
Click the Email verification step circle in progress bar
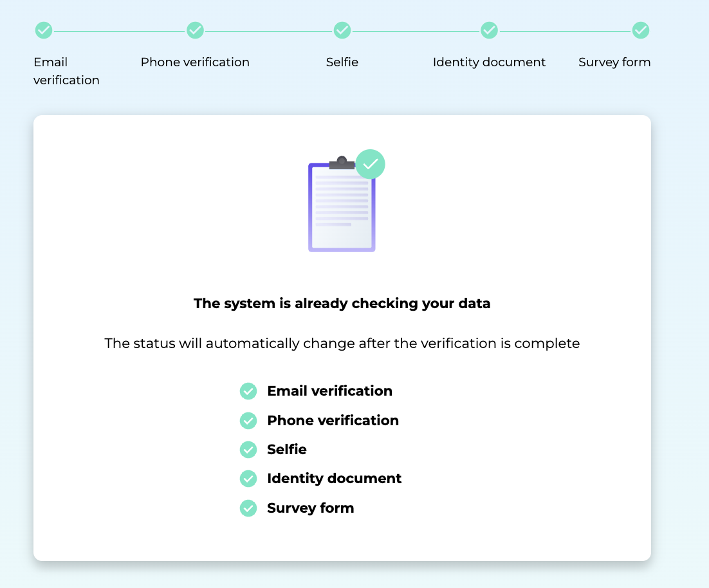(x=44, y=30)
